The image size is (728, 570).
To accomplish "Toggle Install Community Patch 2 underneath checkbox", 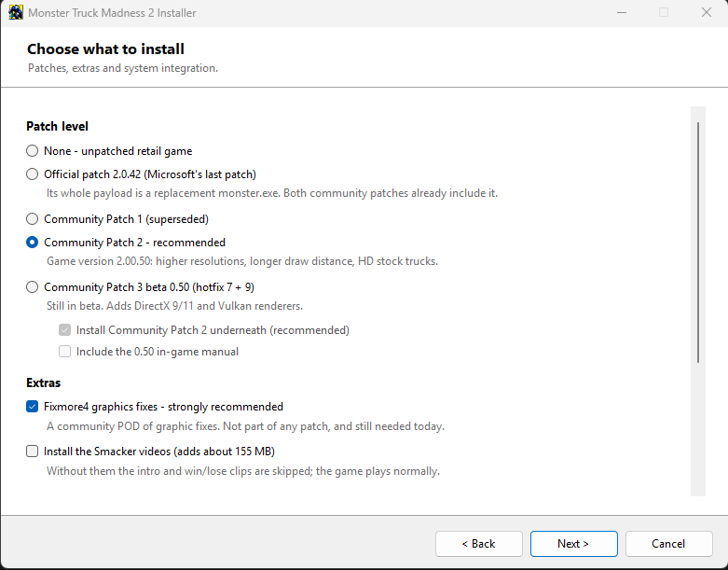I will tap(64, 330).
